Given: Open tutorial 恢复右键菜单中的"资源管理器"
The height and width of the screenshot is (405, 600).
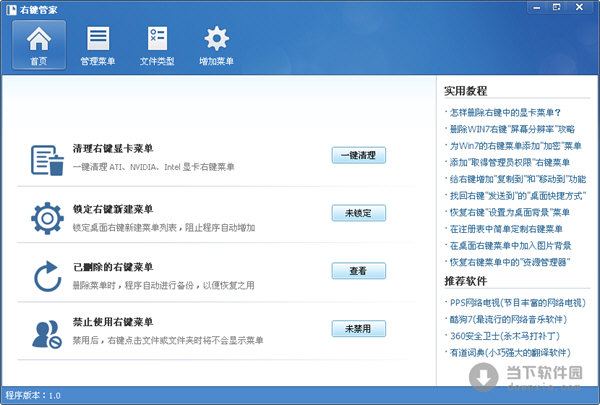Looking at the screenshot, I should 510,262.
